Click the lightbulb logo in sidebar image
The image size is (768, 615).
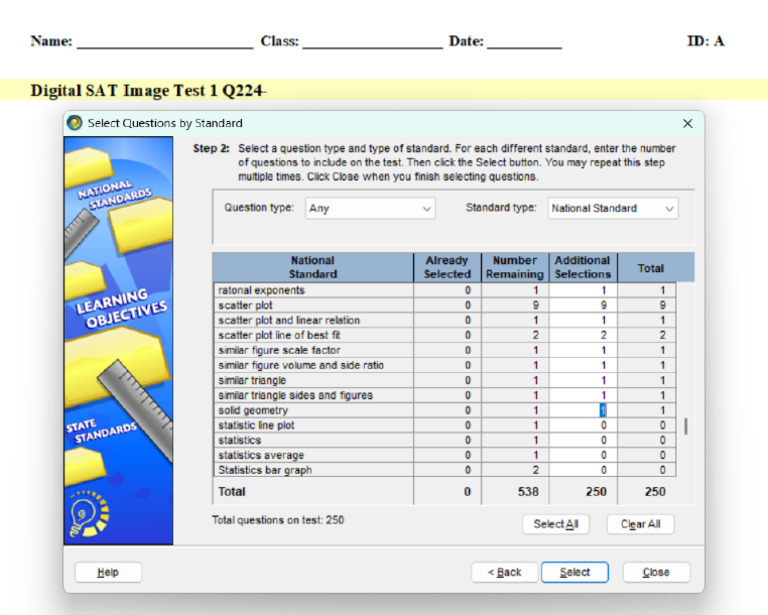coord(89,514)
